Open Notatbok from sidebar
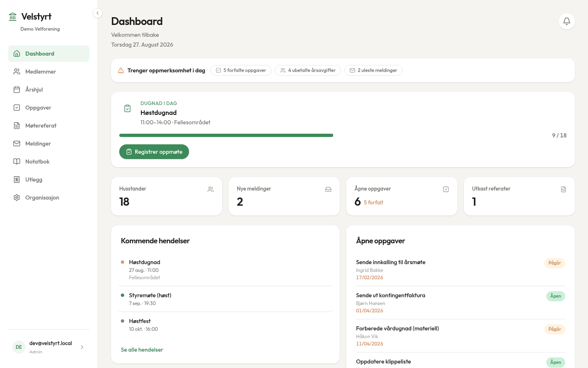Screen dimensions: 588x368 pos(49,162)
